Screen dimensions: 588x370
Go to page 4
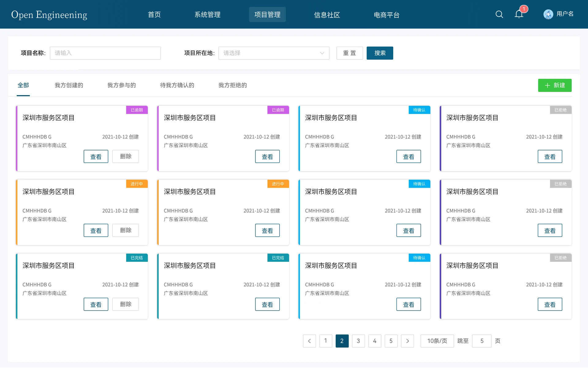click(375, 341)
